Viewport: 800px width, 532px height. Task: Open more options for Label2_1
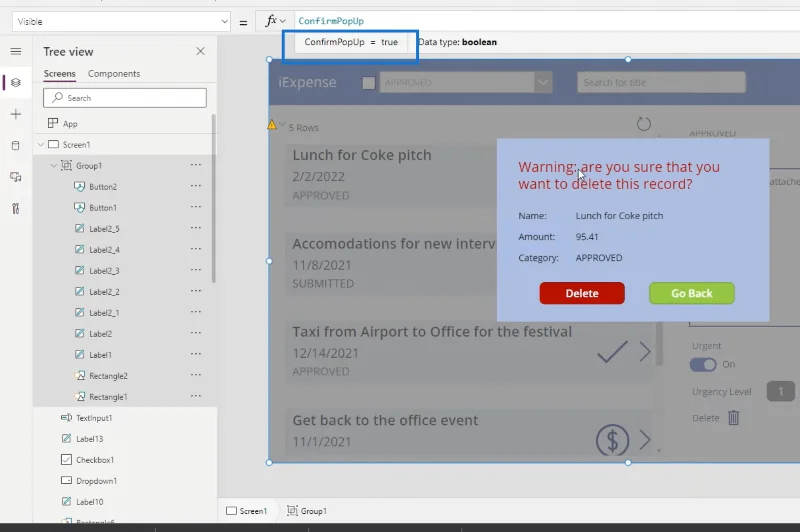[x=196, y=312]
